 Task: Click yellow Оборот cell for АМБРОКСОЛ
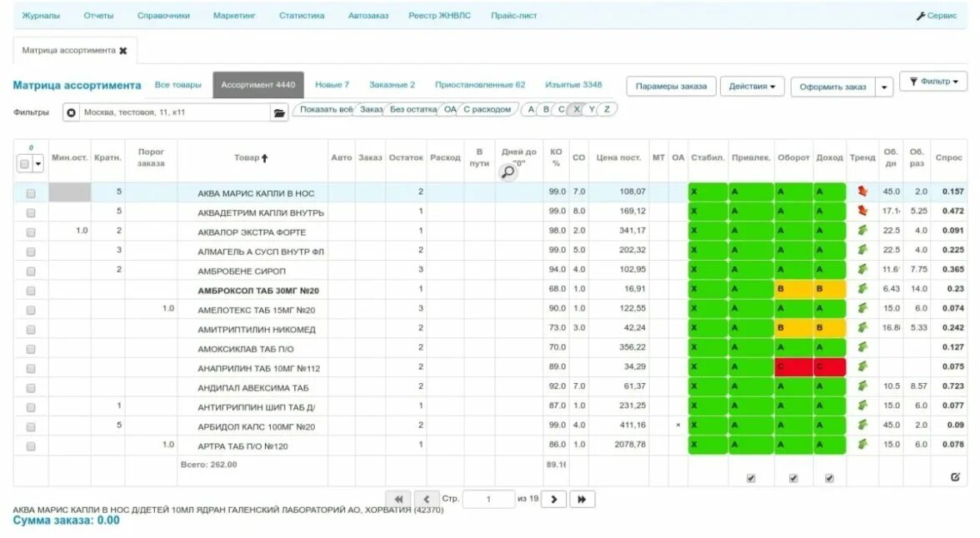pos(793,289)
